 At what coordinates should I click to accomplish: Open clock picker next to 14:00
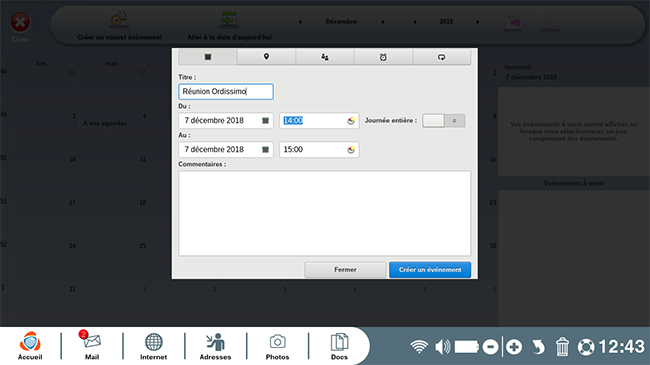pyautogui.click(x=351, y=121)
